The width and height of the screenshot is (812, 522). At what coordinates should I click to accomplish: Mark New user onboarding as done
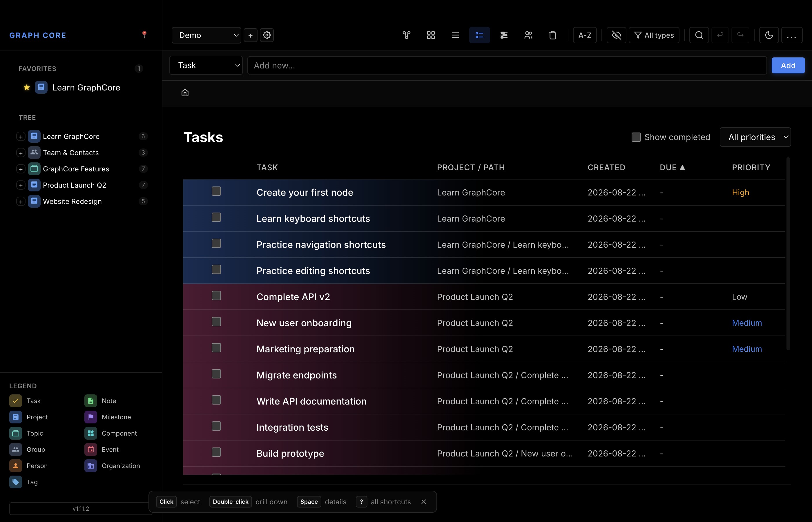216,322
